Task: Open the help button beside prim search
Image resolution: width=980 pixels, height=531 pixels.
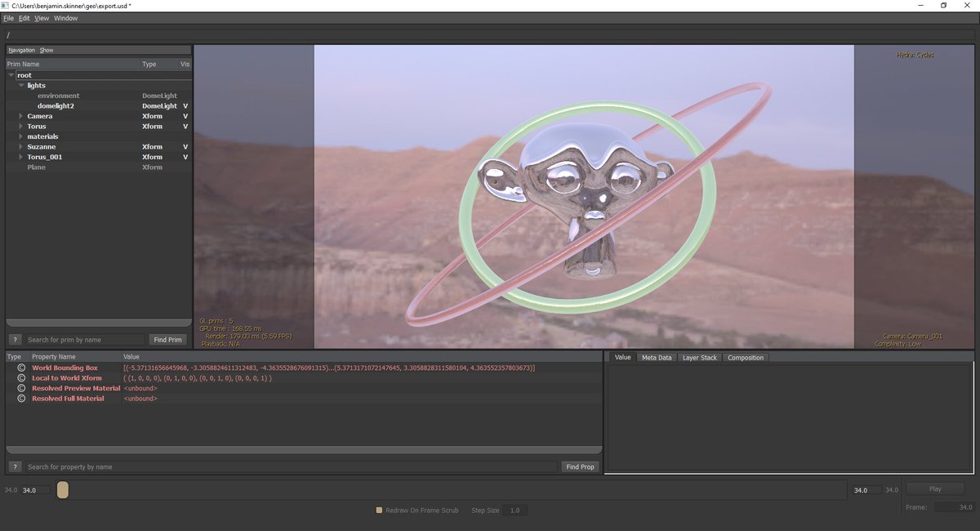Action: point(15,339)
